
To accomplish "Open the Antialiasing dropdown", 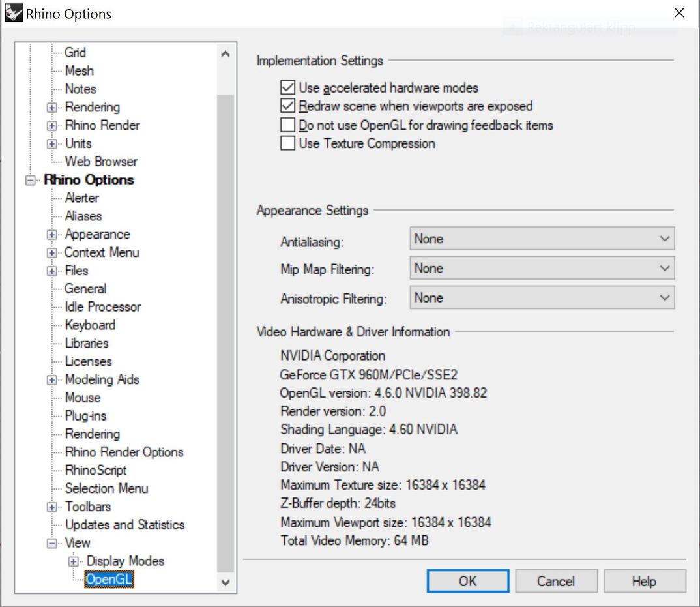I will pyautogui.click(x=542, y=239).
